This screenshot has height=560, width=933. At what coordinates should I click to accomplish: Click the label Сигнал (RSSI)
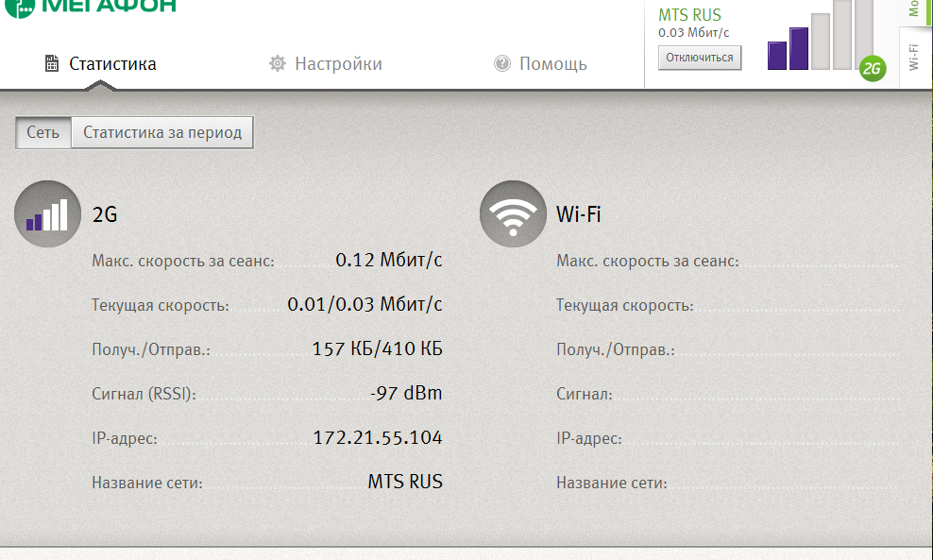click(x=144, y=395)
